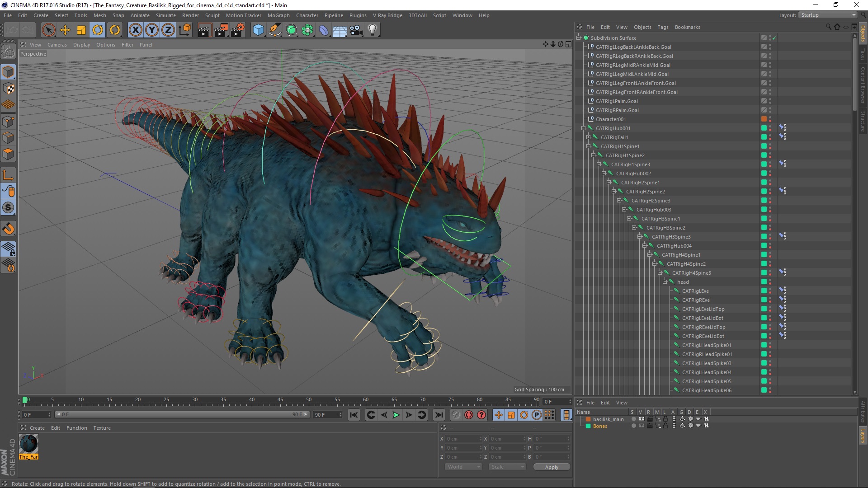The width and height of the screenshot is (868, 488).
Task: Go to start of animation
Action: pos(354,415)
